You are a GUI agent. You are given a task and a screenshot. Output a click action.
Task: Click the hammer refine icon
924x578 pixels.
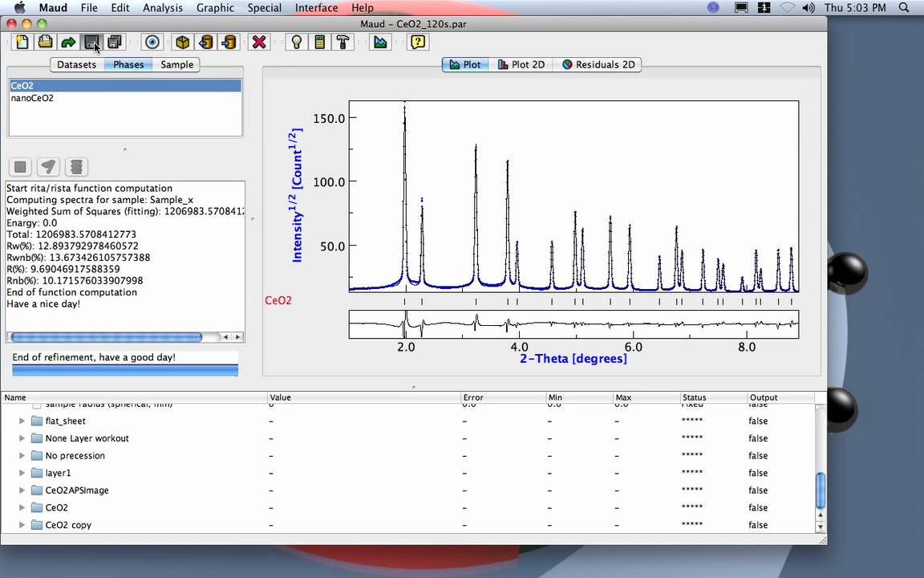coord(343,42)
